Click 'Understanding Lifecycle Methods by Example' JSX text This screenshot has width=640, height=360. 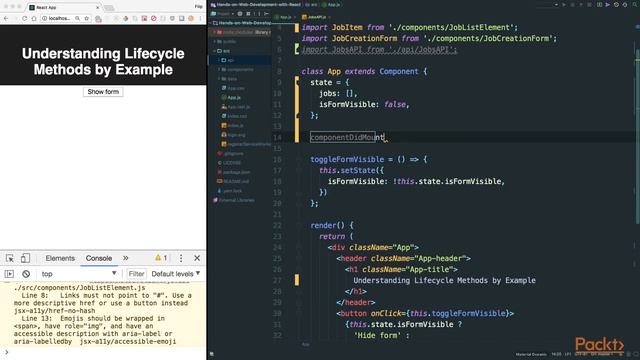(x=444, y=281)
